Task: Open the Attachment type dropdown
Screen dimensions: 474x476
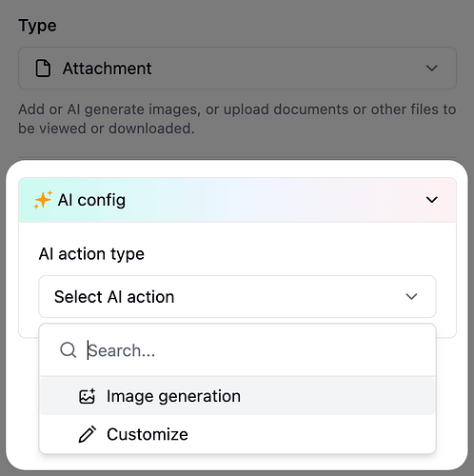Action: click(x=237, y=69)
